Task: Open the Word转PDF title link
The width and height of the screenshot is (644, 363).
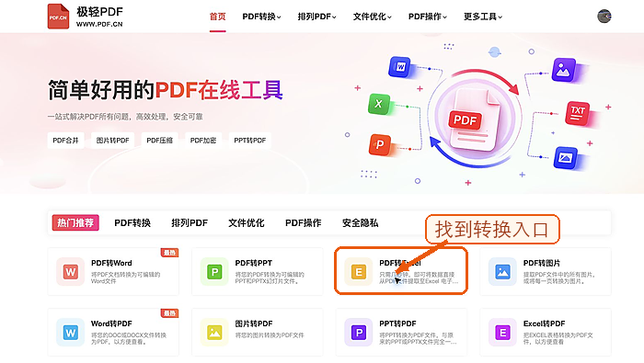Action: click(x=111, y=323)
